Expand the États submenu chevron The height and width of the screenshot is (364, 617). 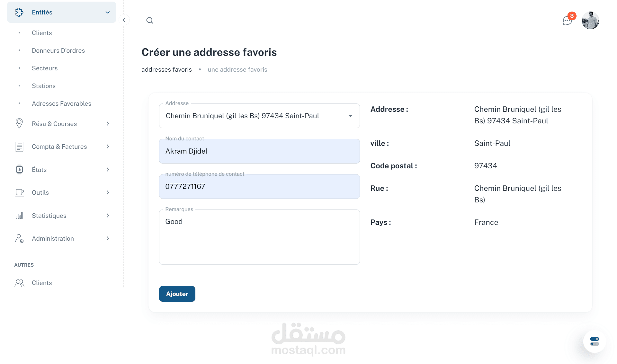tap(108, 170)
